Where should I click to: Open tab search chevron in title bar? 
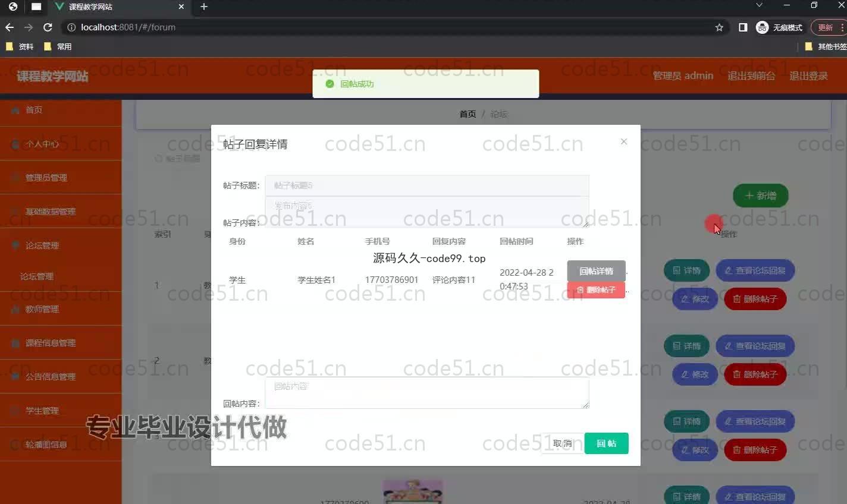point(759,5)
